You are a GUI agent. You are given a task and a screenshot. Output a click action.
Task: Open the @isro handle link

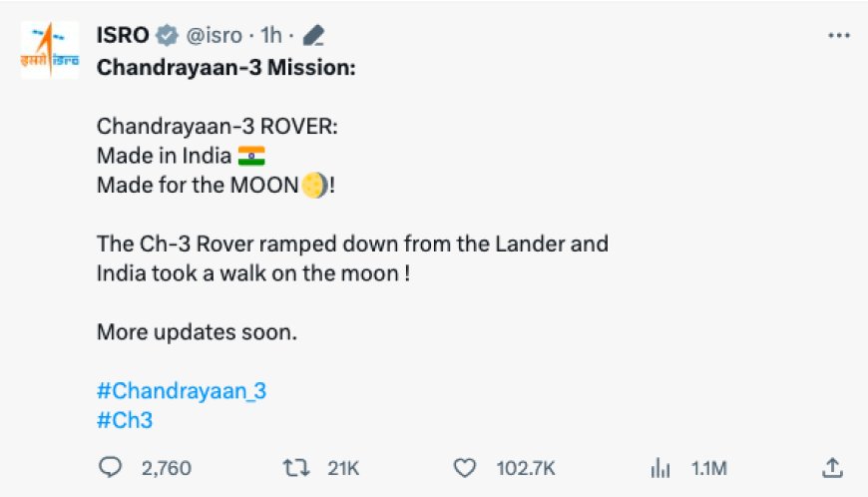pyautogui.click(x=214, y=35)
